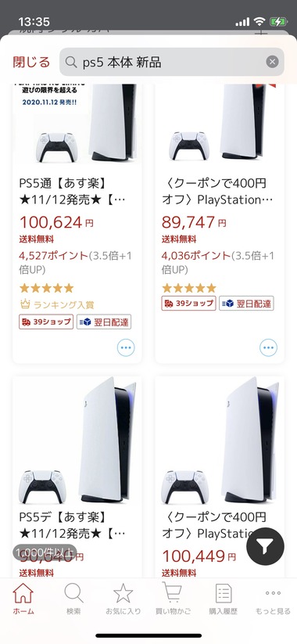This screenshot has height=644, width=297.
Task: Tap the 閉じる button to close search
Action: pos(31,62)
